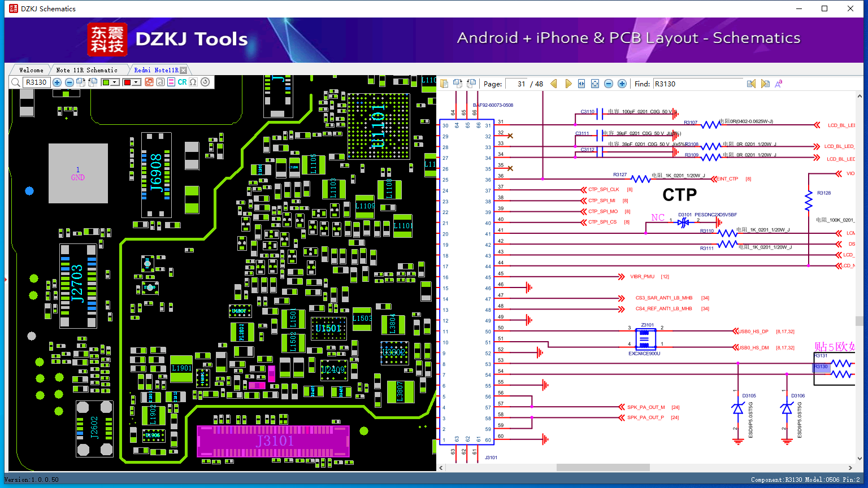The image size is (868, 488).
Task: Click the CTP_SPI_CLK net label
Action: pos(604,190)
